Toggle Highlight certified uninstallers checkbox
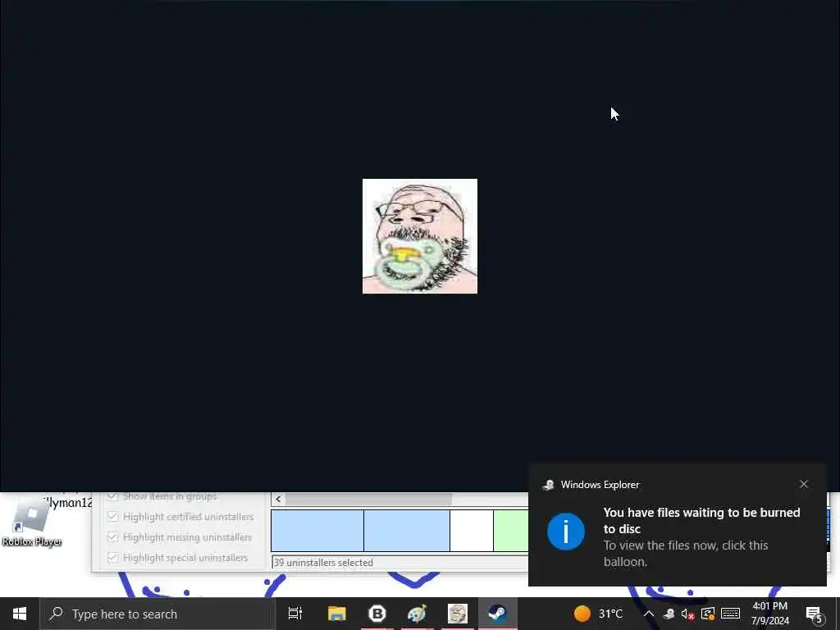The width and height of the screenshot is (840, 630). 112,517
